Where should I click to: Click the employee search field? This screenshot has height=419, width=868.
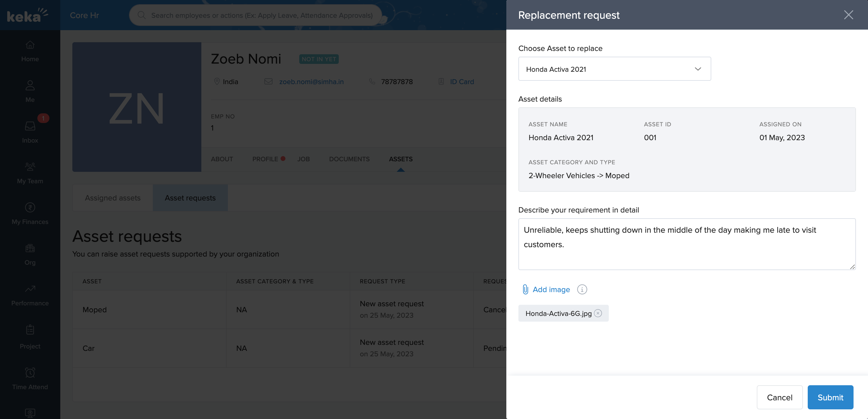[x=262, y=15]
